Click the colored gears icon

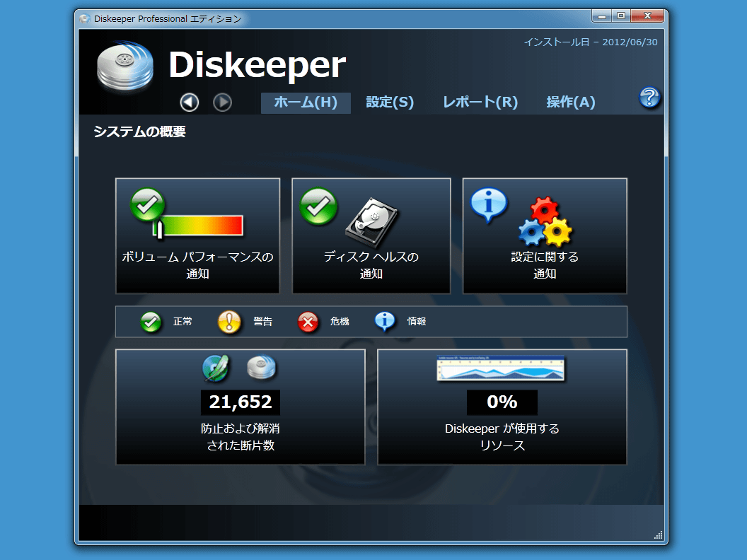click(x=545, y=221)
